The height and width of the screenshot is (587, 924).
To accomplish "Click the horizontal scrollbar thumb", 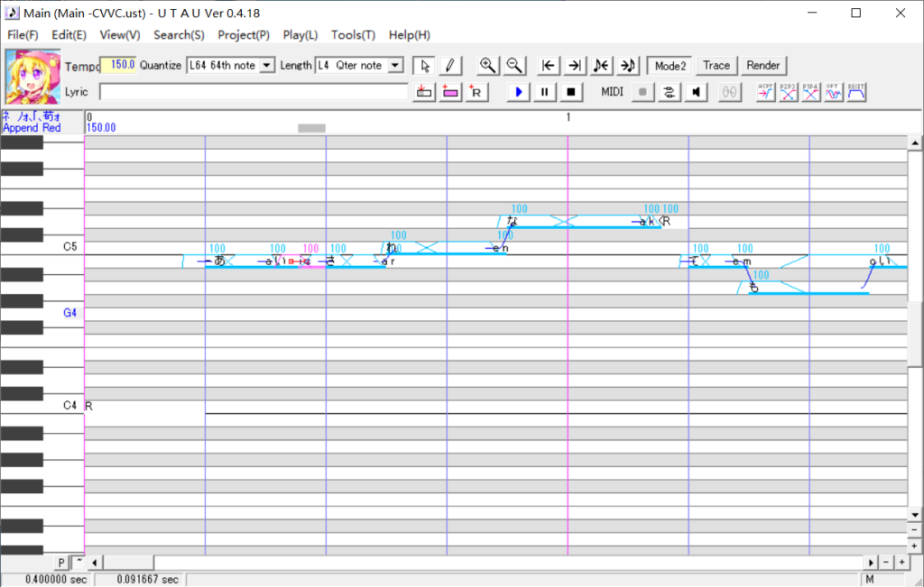I will (130, 563).
